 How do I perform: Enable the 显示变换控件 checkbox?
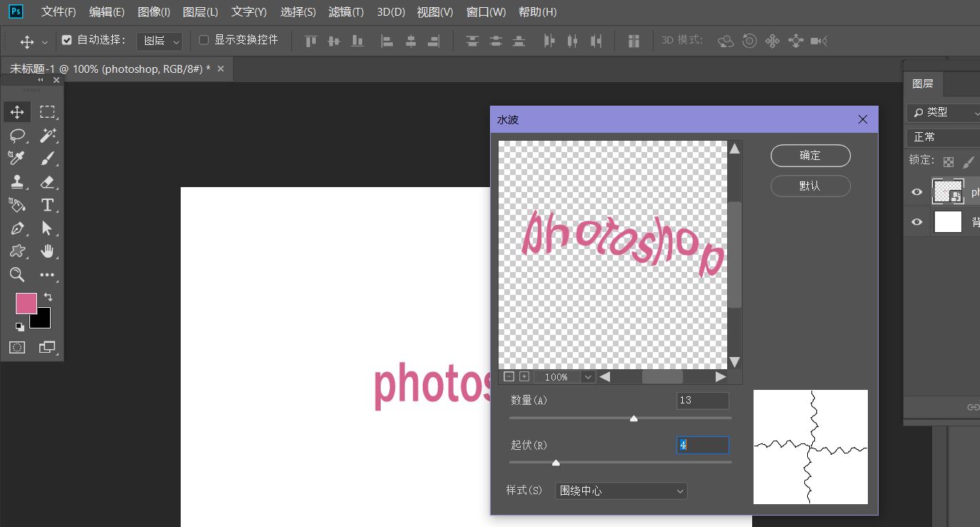(x=204, y=40)
